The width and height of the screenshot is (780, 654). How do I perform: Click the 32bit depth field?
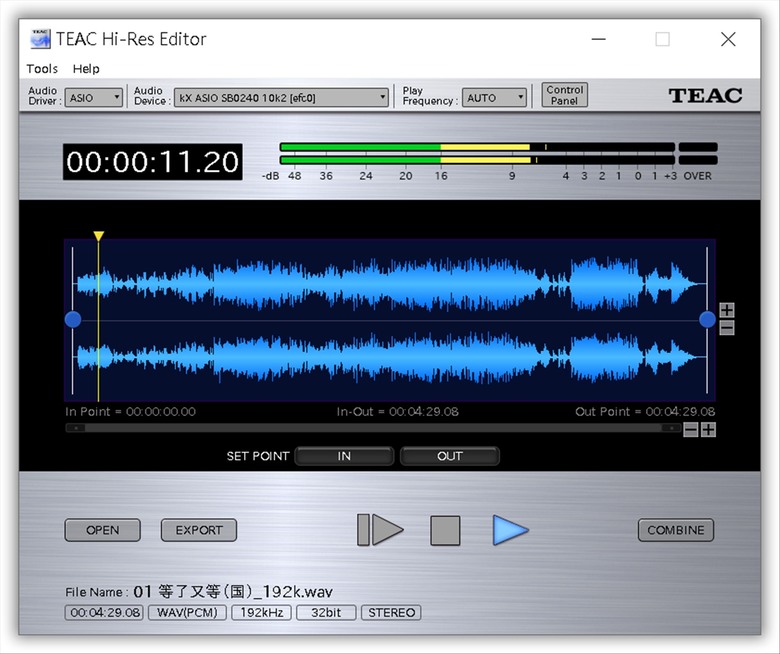coord(326,612)
